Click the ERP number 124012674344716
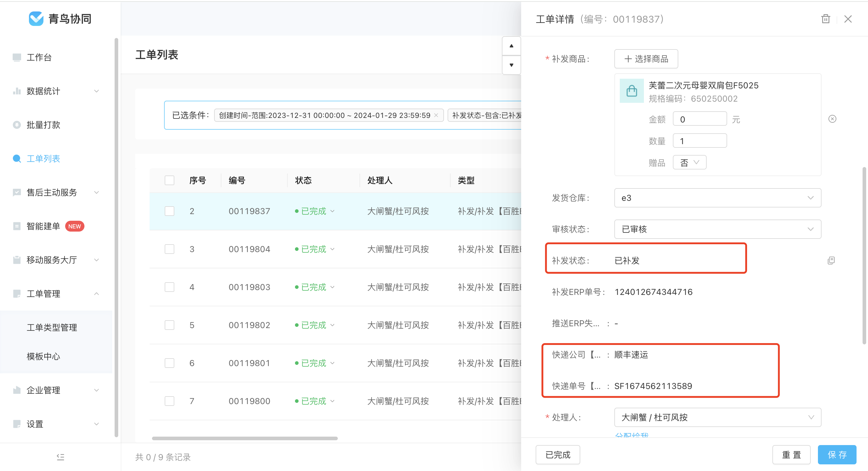The height and width of the screenshot is (471, 868). pyautogui.click(x=653, y=292)
